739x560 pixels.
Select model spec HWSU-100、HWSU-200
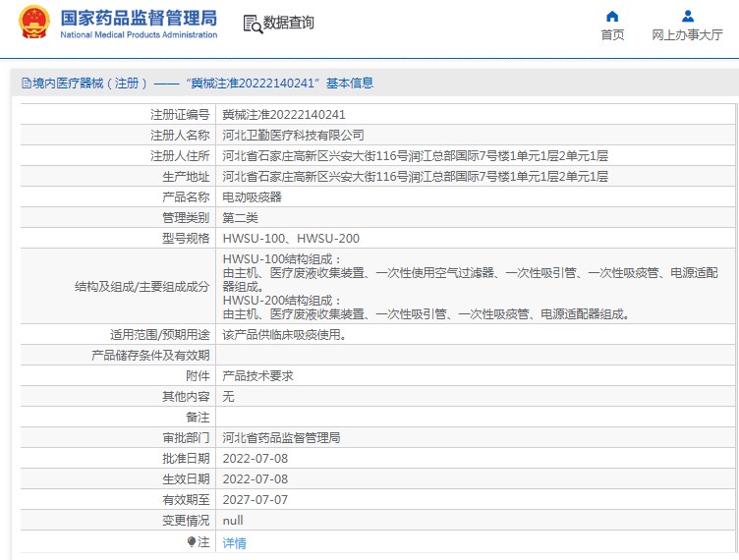pyautogui.click(x=291, y=239)
